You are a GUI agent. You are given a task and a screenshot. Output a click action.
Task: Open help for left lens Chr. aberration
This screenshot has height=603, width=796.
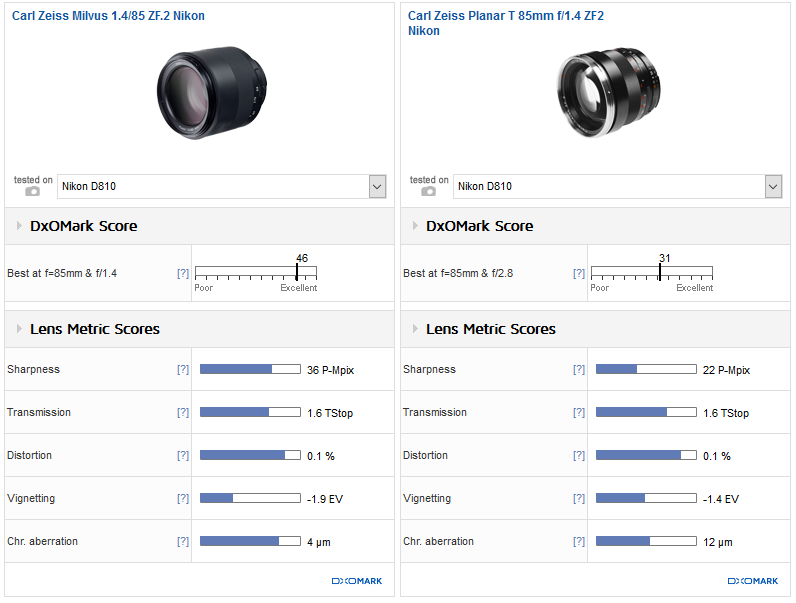click(183, 542)
